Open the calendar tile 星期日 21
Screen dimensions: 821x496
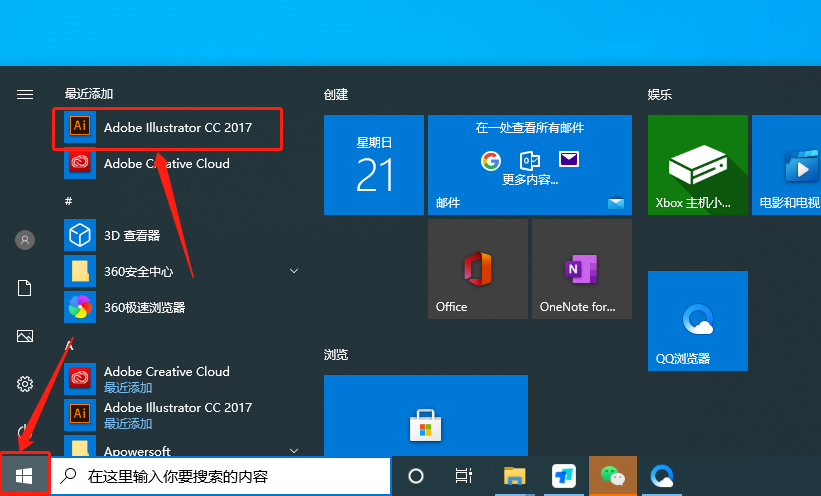click(374, 165)
